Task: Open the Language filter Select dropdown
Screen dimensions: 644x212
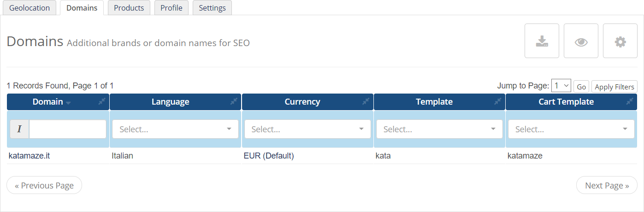Action: point(175,129)
